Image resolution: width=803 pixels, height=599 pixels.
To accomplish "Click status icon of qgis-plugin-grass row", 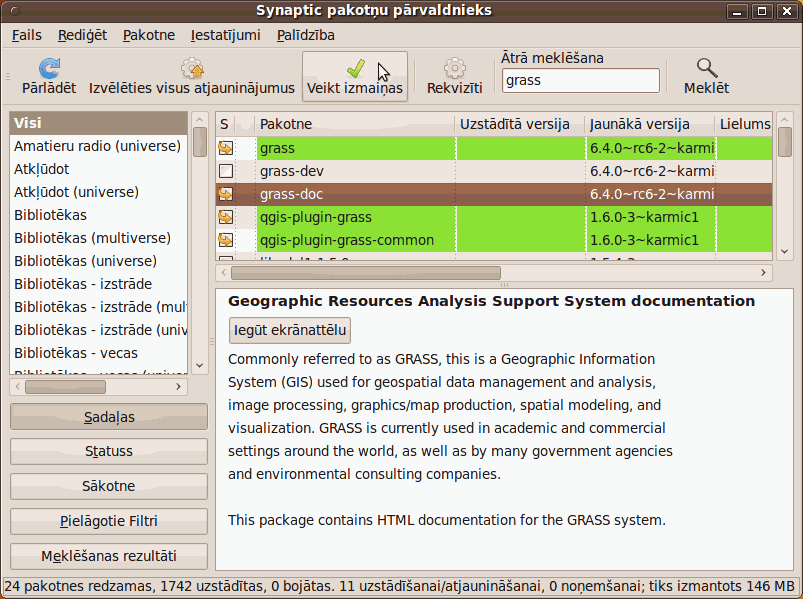I will click(226, 217).
